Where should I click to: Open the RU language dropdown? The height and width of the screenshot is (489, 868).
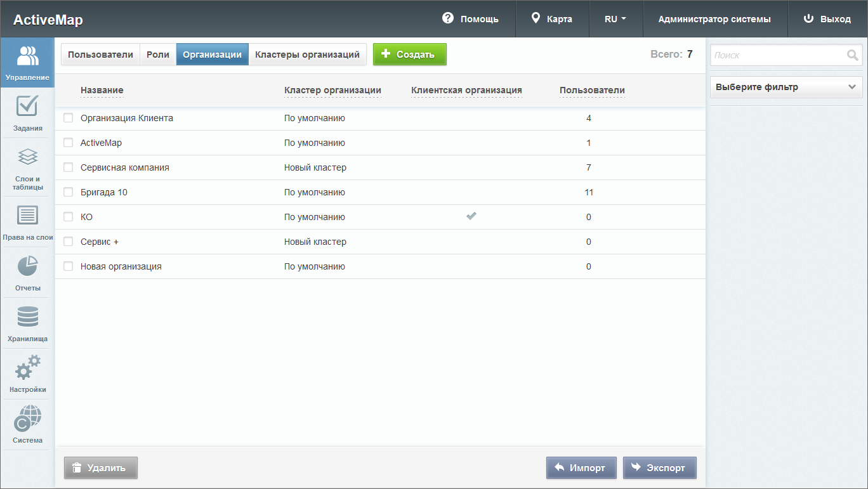coord(615,19)
